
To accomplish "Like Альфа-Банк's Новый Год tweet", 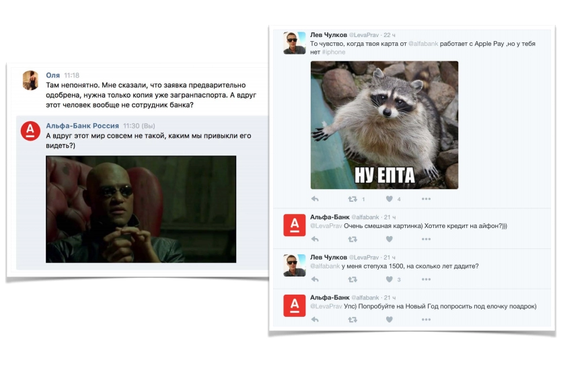I will (390, 320).
